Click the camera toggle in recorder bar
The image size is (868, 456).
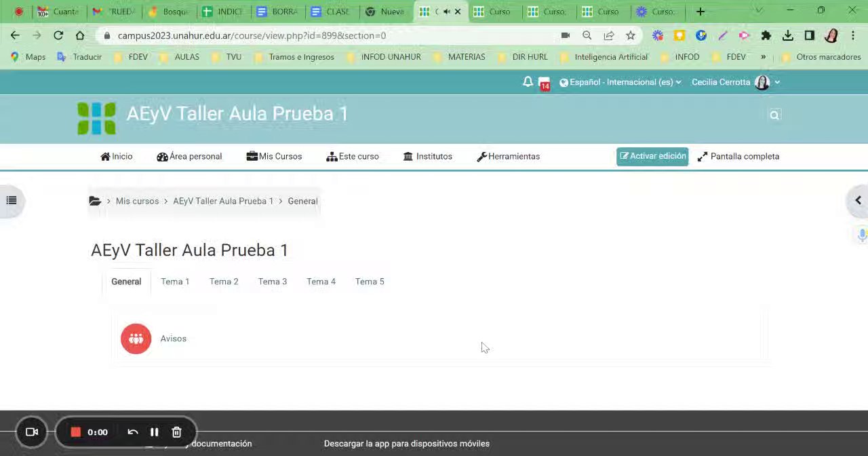tap(32, 432)
